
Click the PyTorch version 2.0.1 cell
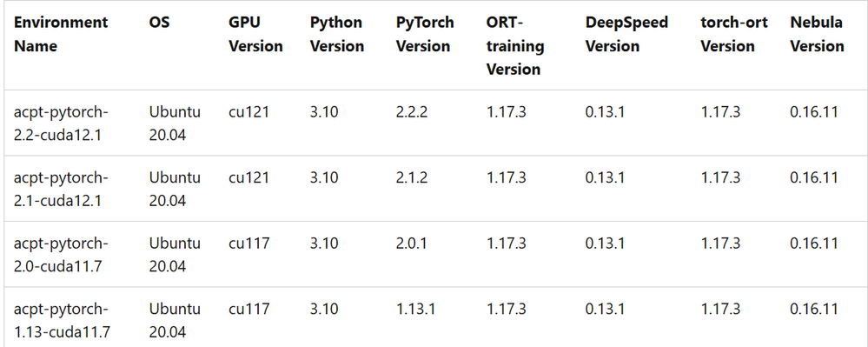click(x=411, y=244)
